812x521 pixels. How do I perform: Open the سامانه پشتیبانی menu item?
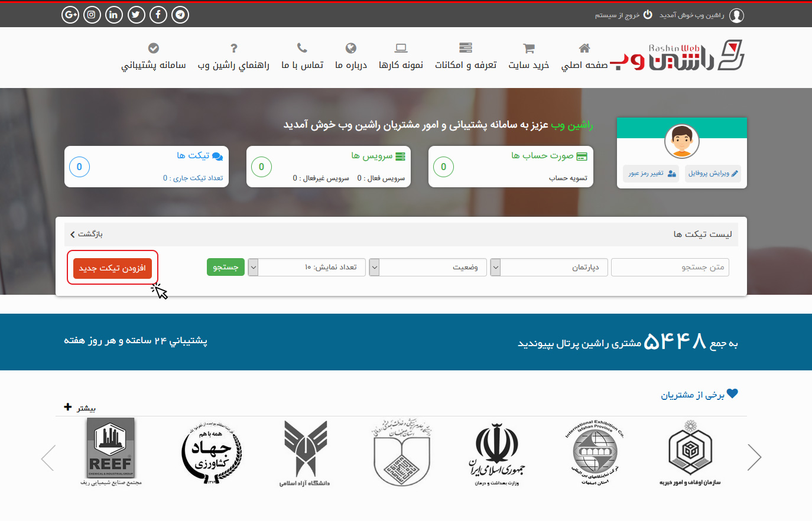[x=154, y=65]
